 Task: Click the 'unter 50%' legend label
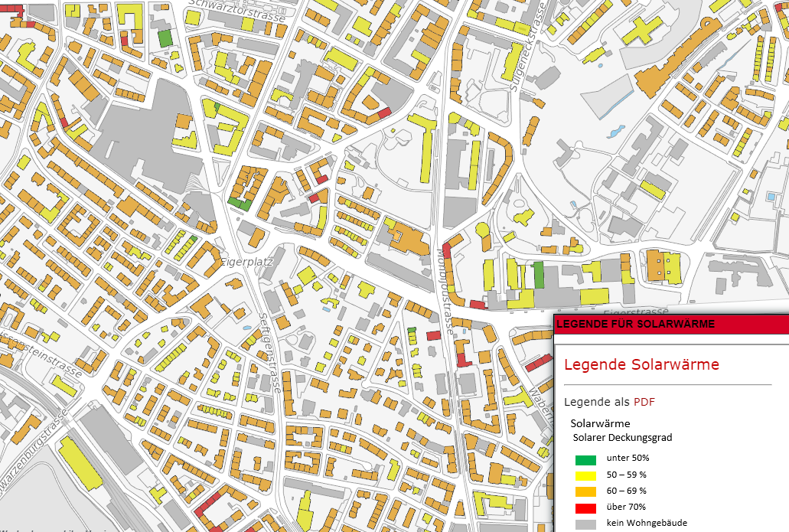[628, 458]
